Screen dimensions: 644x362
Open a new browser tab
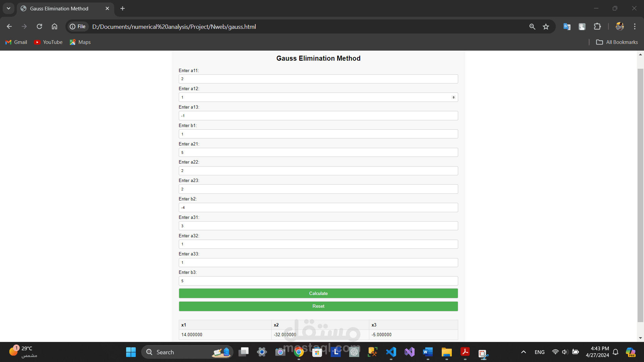(x=122, y=8)
